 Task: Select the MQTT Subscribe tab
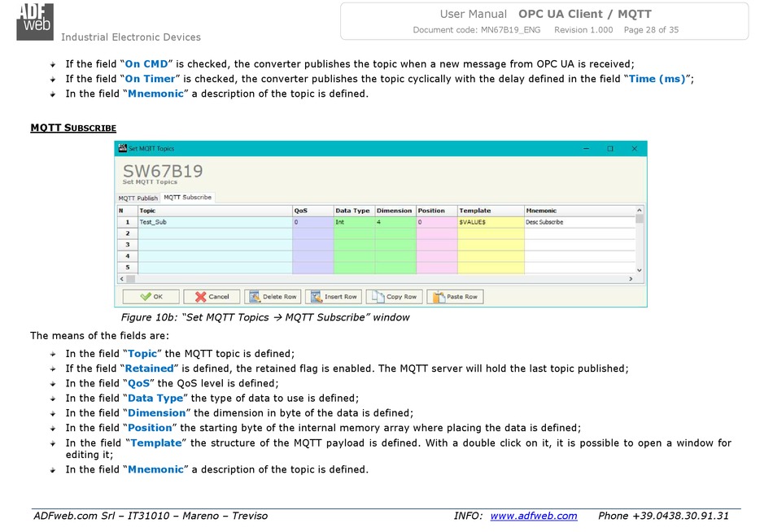(187, 197)
